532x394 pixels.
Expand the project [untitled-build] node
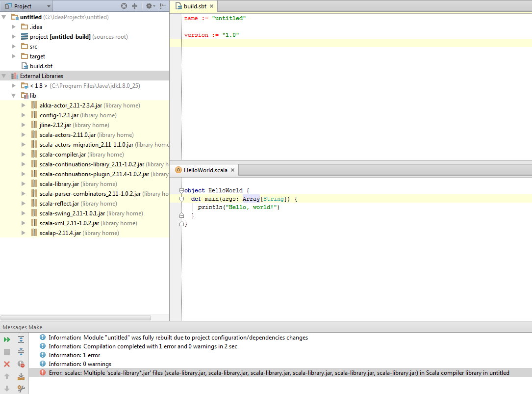14,37
